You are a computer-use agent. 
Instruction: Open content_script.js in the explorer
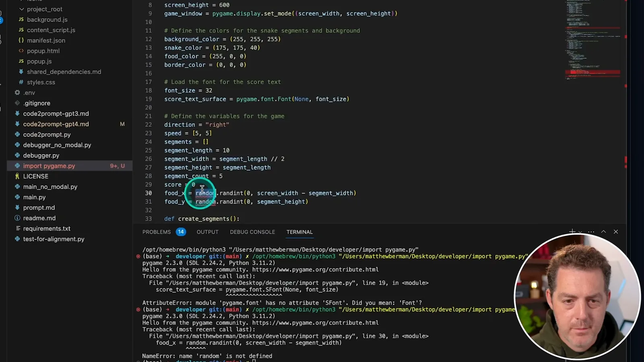51,30
